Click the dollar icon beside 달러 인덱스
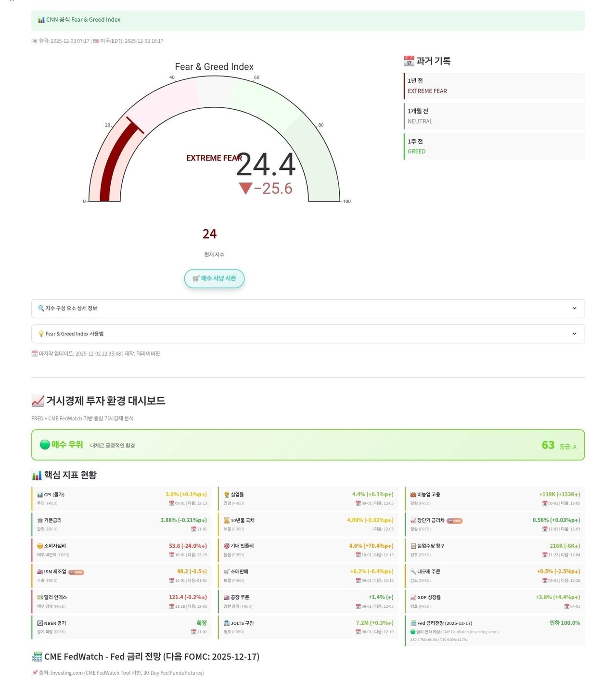Screen dimensions: 616x681 [40, 597]
